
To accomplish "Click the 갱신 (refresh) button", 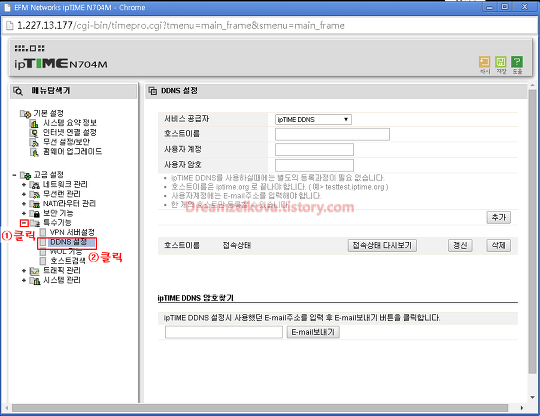I will 460,246.
